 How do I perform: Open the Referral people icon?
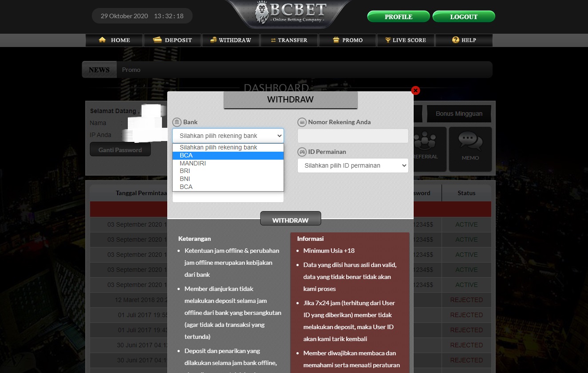pos(425,141)
